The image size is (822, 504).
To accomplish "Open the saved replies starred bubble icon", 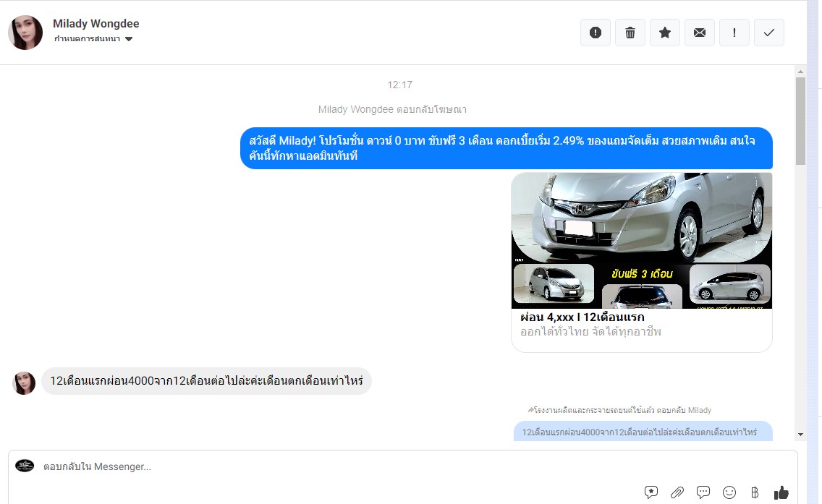I will pyautogui.click(x=651, y=492).
